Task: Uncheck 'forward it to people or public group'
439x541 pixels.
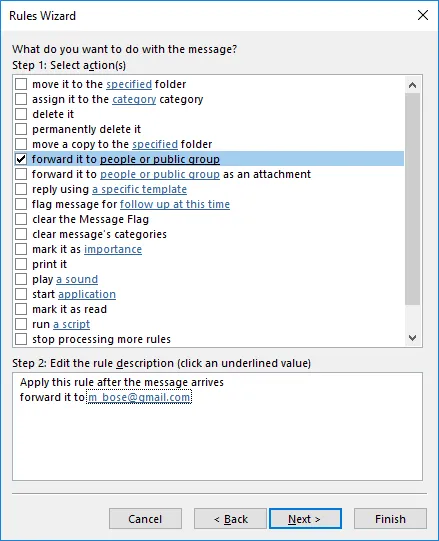Action: click(x=21, y=159)
